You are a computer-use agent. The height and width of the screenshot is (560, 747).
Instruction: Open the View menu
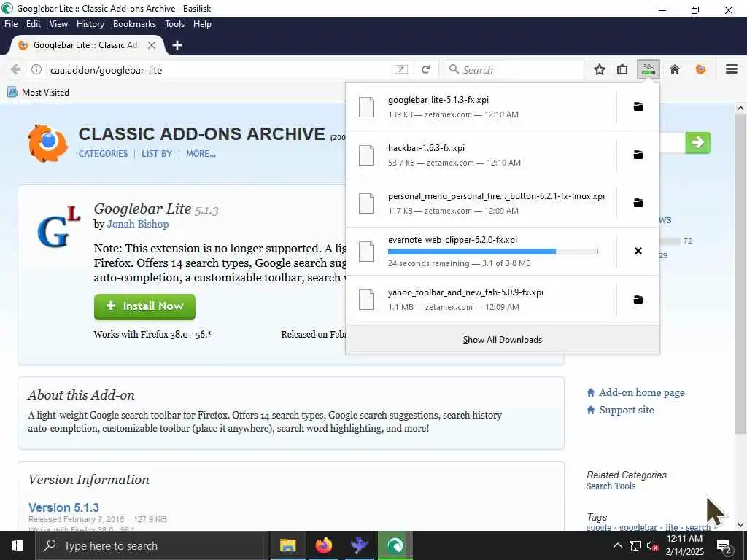(x=58, y=24)
